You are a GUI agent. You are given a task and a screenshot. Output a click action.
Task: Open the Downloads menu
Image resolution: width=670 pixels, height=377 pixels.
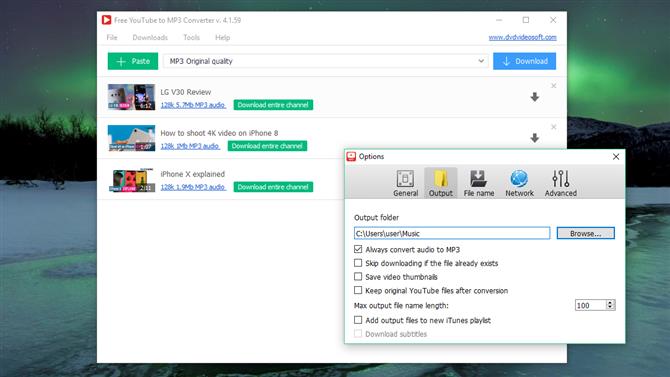[x=150, y=38]
